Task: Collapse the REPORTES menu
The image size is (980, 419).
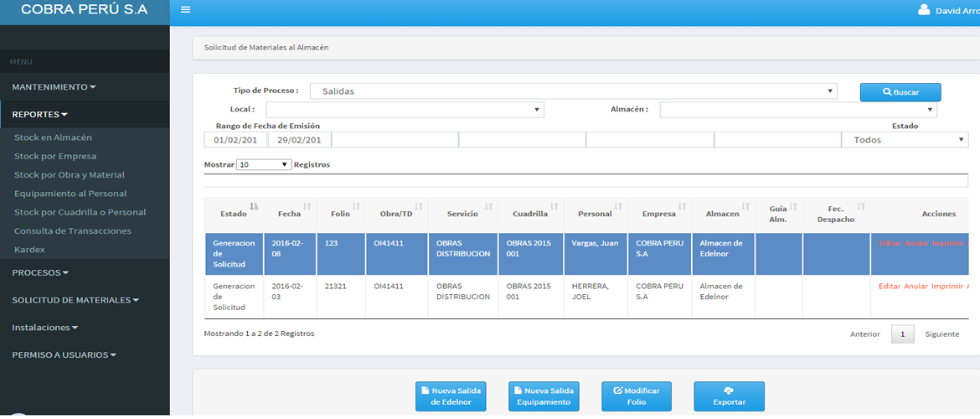Action: tap(40, 115)
